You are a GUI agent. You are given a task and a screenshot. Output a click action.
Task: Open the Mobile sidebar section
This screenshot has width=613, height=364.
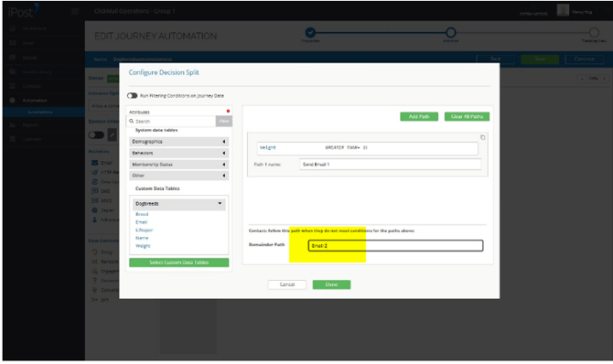(x=29, y=58)
